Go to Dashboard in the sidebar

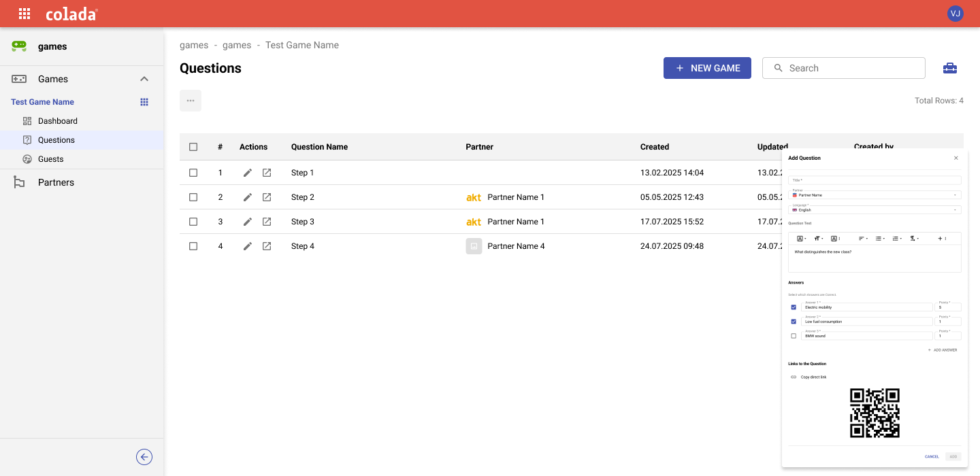[x=58, y=121]
